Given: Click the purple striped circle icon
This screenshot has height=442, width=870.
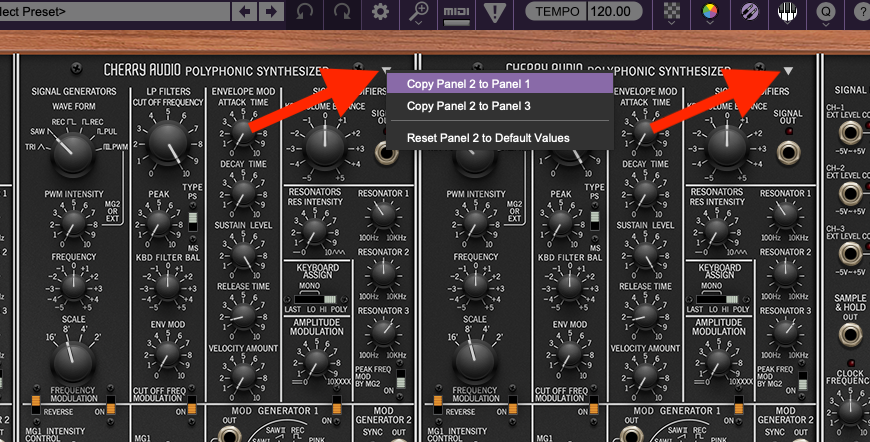Looking at the screenshot, I should (749, 12).
